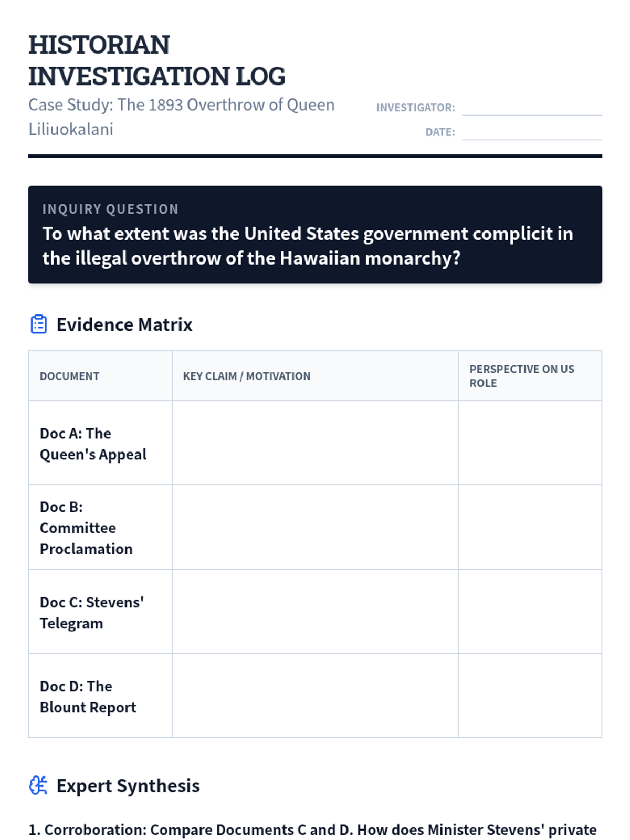Click the Key Claim / Motivation column header
Image resolution: width=630 pixels, height=840 pixels.
click(247, 376)
